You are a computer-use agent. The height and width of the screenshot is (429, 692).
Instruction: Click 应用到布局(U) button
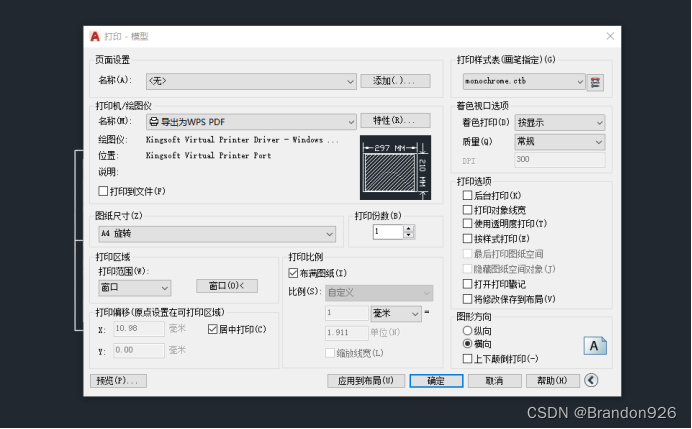pos(366,381)
